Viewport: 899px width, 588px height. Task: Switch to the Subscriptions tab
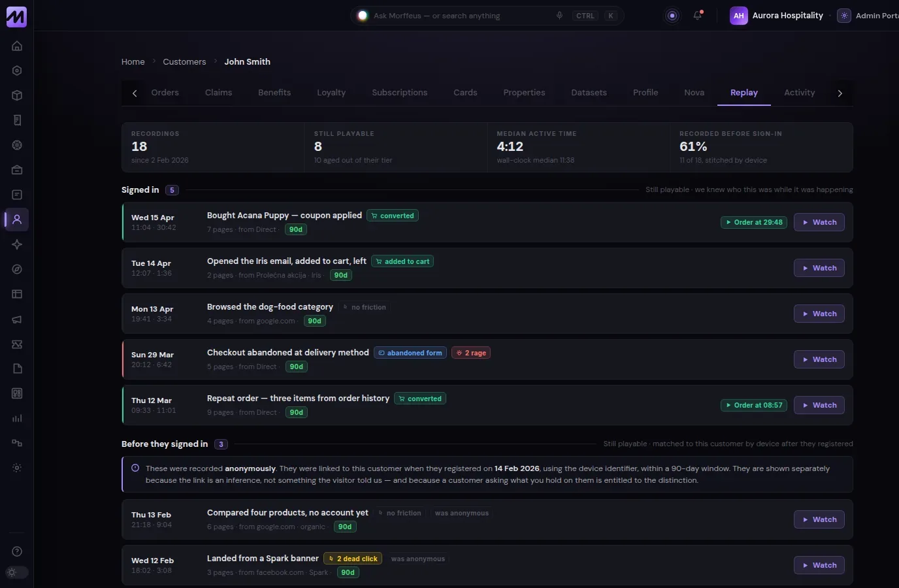[399, 93]
